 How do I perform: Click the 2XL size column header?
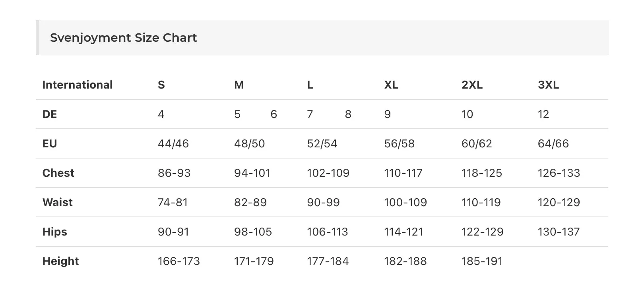point(472,85)
